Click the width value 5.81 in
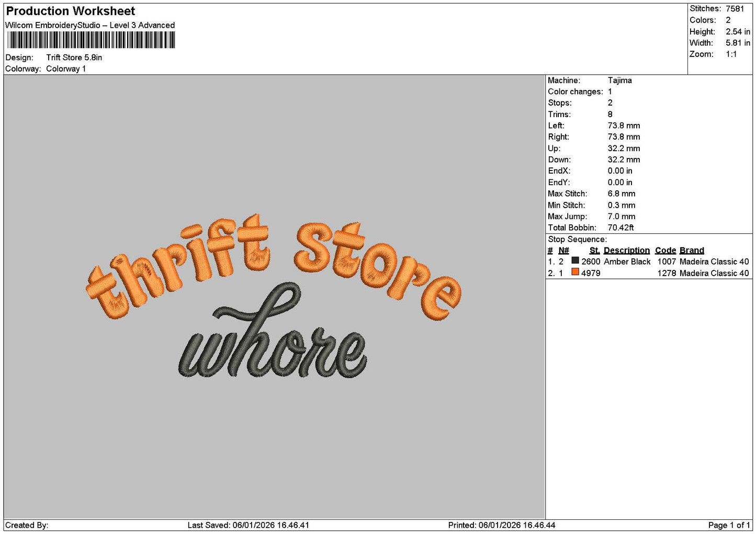The width and height of the screenshot is (756, 534). (x=738, y=43)
